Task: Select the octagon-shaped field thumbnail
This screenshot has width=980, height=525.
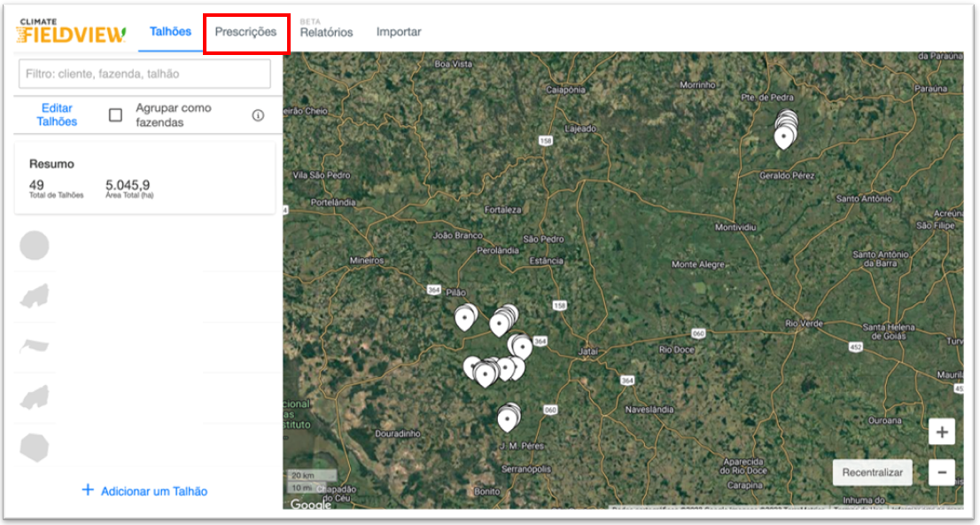Action: click(x=35, y=447)
